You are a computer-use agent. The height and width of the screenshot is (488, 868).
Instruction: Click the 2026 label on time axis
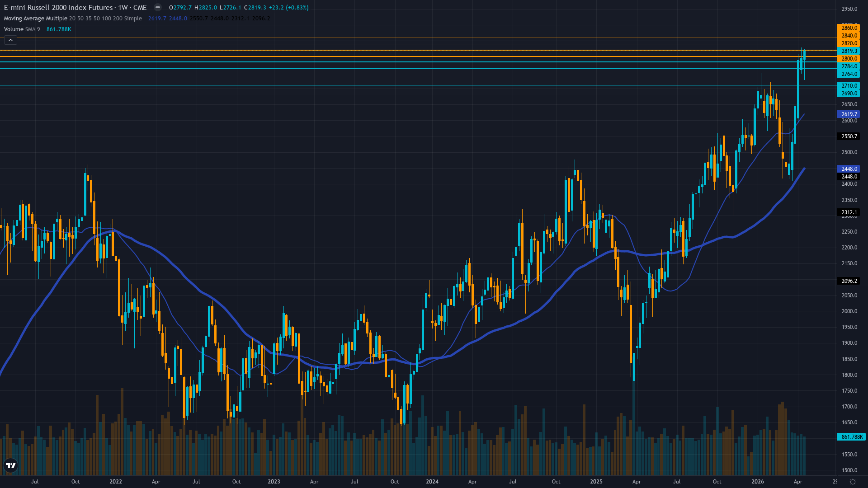click(x=758, y=482)
